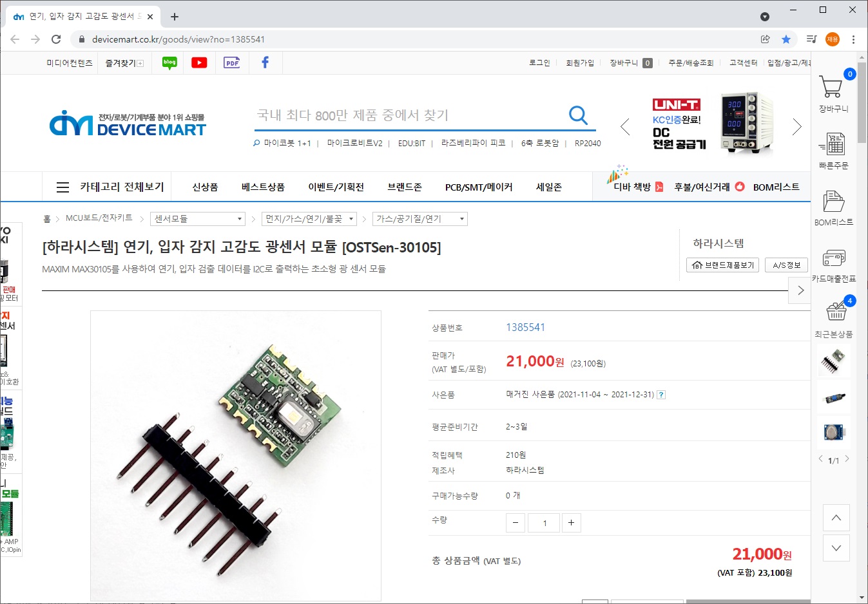
Task: Open the Naver blog icon link
Action: pyautogui.click(x=169, y=62)
